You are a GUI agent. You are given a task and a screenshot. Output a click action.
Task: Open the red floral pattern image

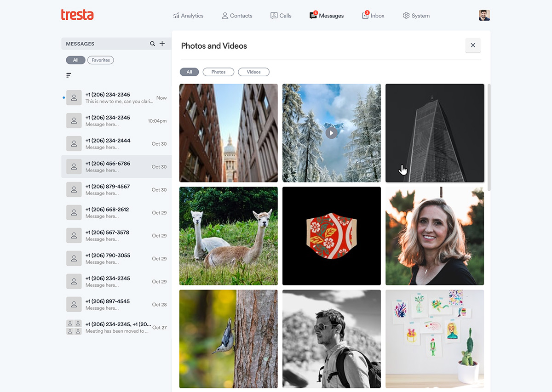point(332,236)
